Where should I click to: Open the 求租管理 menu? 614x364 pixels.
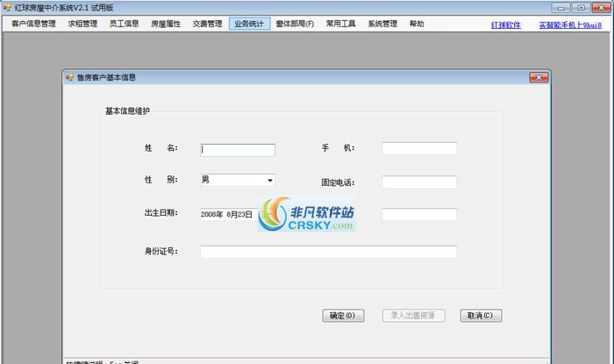(x=82, y=24)
